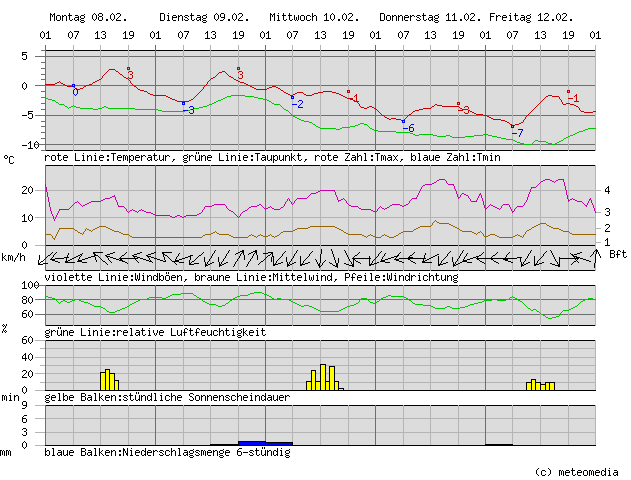
Task: Select the Dienstag 09.02. date header
Action: tap(203, 18)
